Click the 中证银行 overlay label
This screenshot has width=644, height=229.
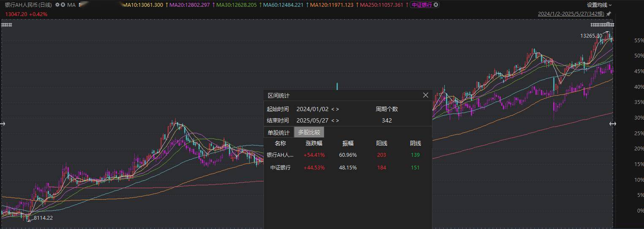coord(422,5)
